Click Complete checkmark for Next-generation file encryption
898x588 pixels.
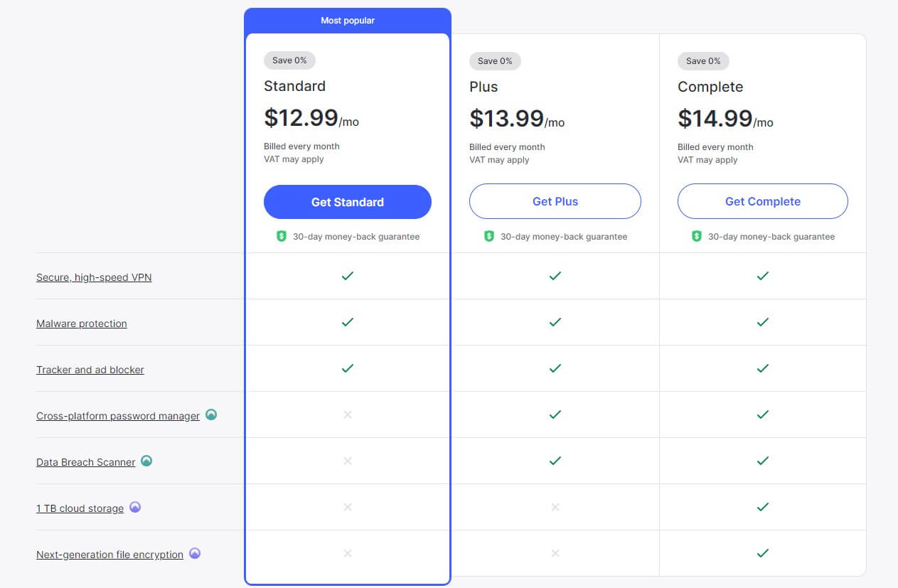pos(763,553)
